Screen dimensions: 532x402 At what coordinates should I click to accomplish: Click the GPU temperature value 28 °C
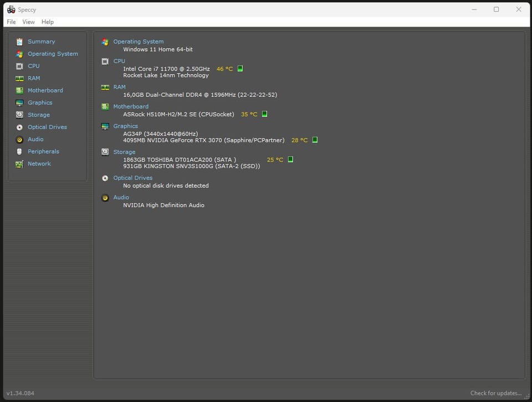pyautogui.click(x=299, y=140)
